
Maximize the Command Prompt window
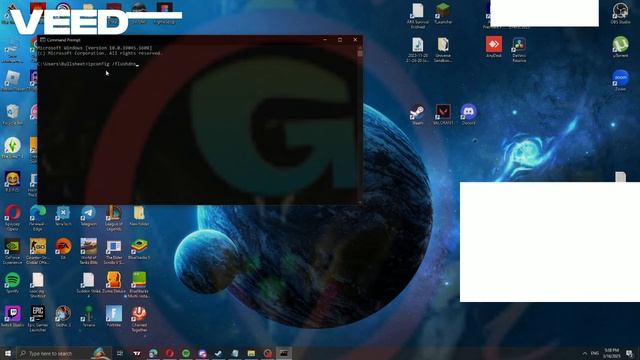coord(340,40)
